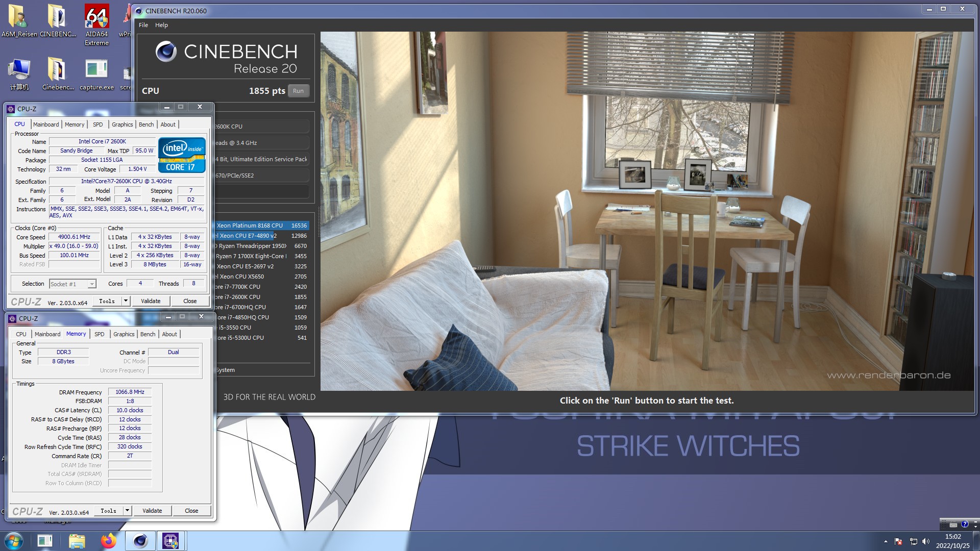This screenshot has width=980, height=551.
Task: Click Tools button in lower CPU-Z window
Action: pos(109,511)
